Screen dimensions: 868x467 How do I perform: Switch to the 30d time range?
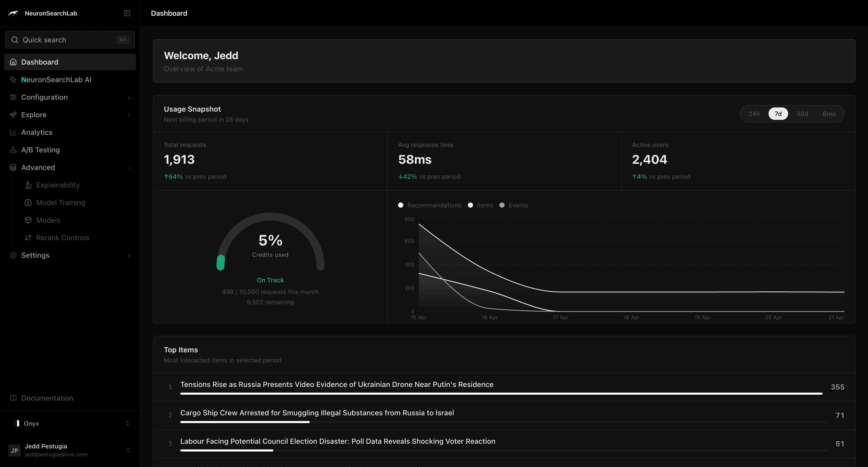click(x=802, y=114)
